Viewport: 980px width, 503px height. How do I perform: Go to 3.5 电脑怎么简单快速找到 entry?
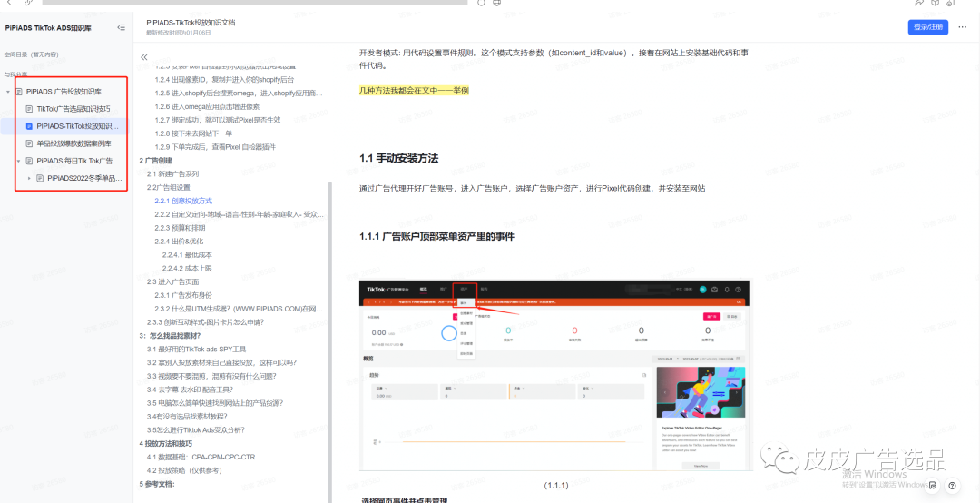point(215,403)
